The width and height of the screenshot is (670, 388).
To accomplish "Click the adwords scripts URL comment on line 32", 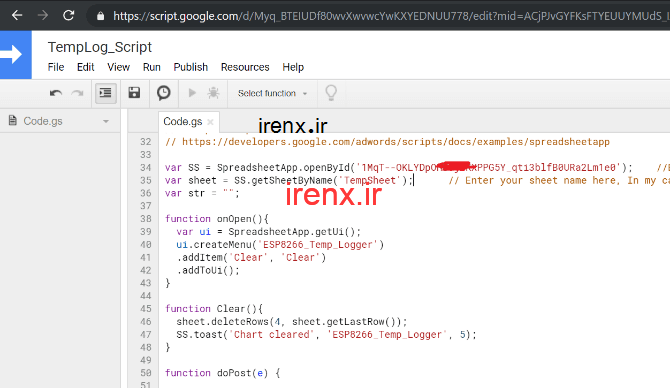I will point(387,142).
